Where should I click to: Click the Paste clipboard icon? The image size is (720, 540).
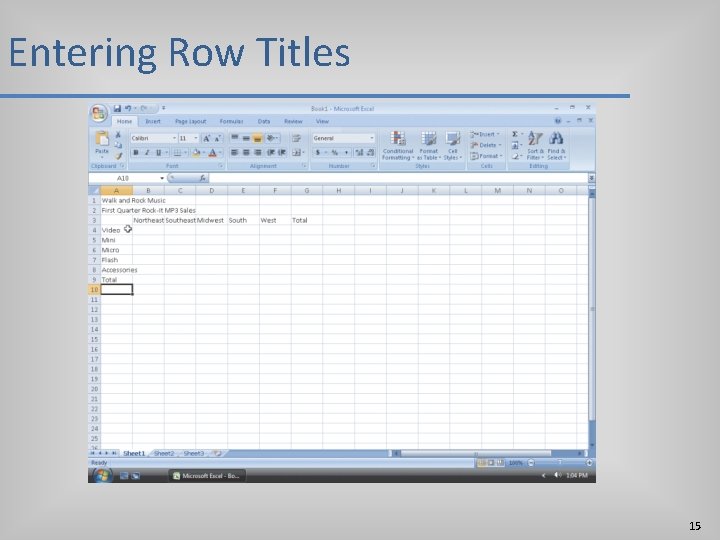click(x=101, y=139)
